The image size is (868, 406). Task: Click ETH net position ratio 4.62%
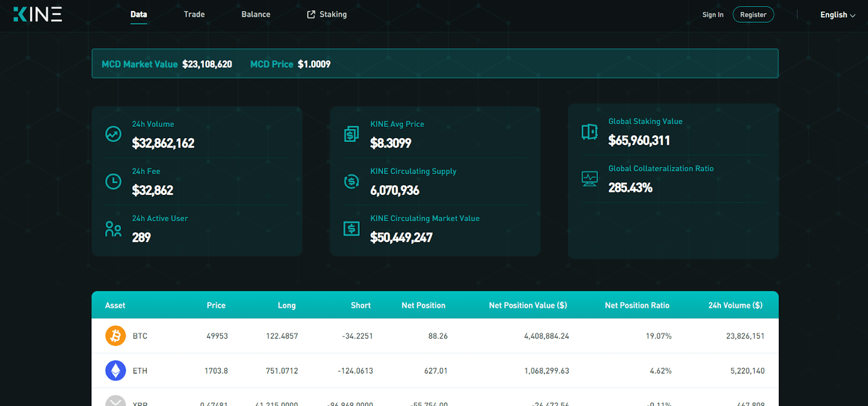coord(661,371)
